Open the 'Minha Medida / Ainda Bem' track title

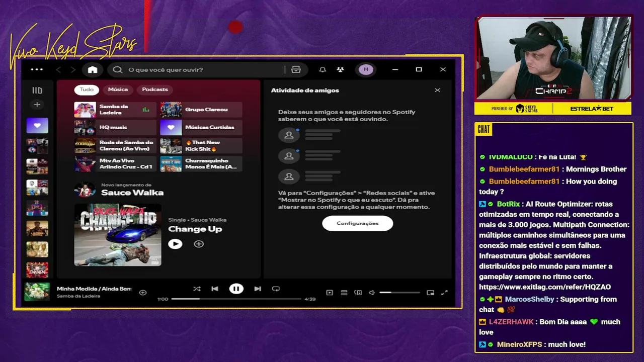point(94,289)
